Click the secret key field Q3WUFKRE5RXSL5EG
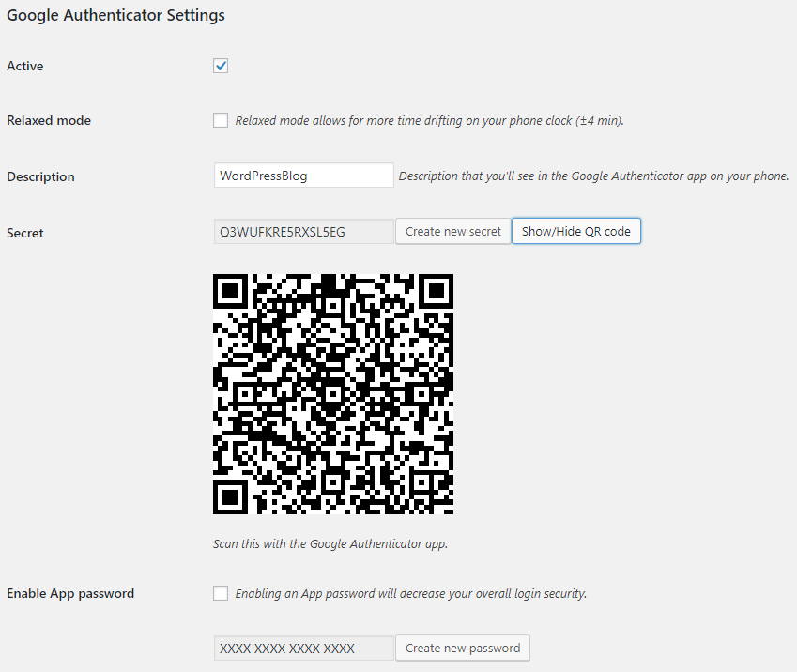The image size is (797, 672). [x=303, y=232]
